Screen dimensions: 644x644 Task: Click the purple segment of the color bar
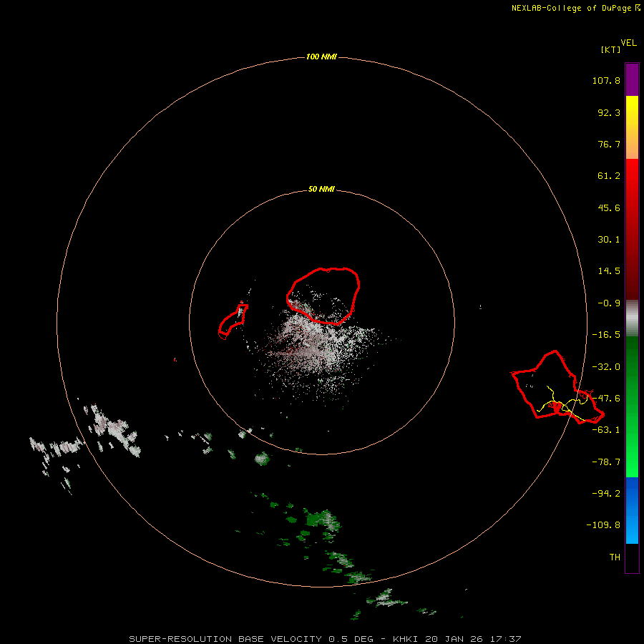[x=632, y=79]
